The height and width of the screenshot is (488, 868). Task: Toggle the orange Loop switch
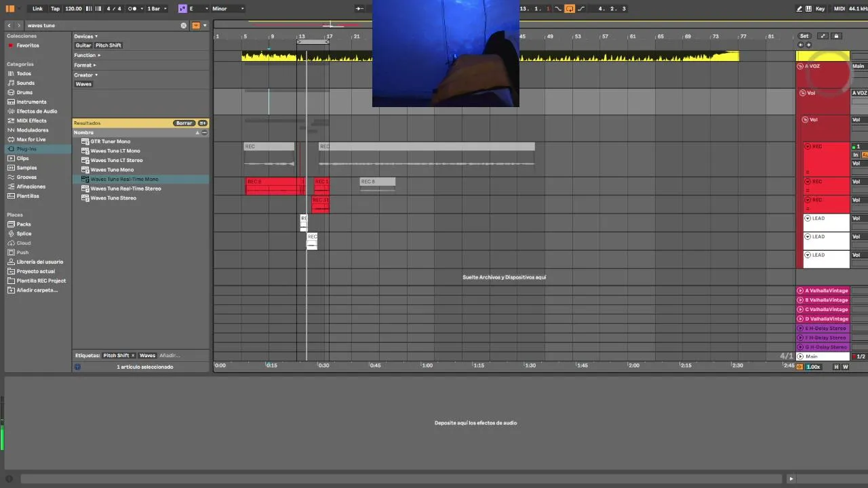tap(570, 9)
